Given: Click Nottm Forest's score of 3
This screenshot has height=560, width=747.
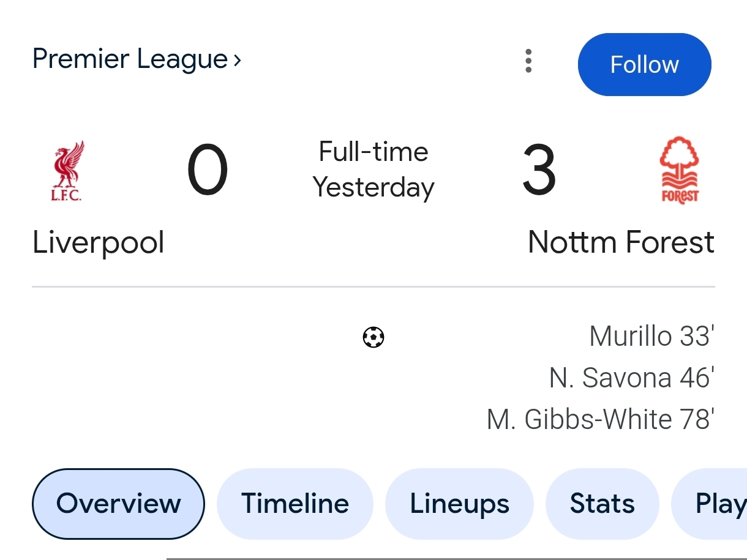Looking at the screenshot, I should coord(539,171).
